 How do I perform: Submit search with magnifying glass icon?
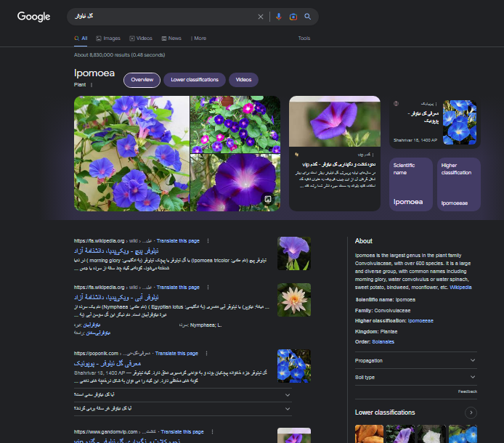click(308, 17)
